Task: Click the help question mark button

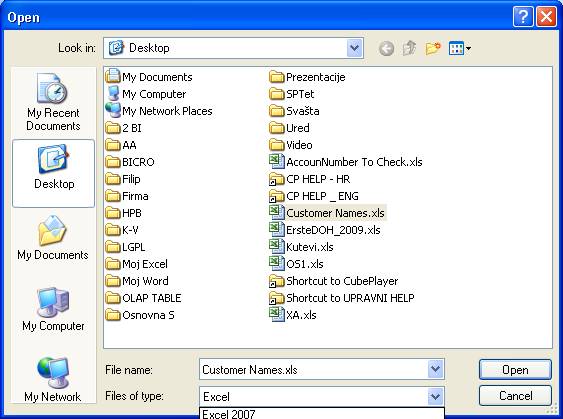Action: pyautogui.click(x=523, y=17)
